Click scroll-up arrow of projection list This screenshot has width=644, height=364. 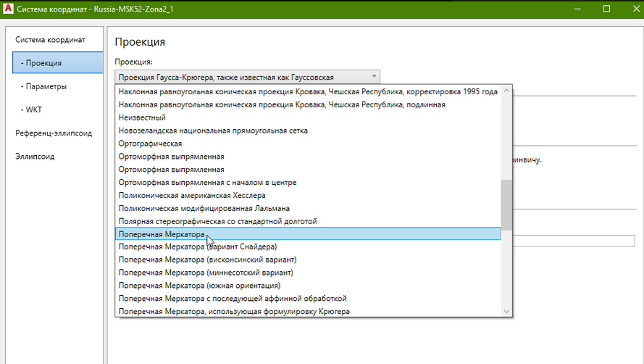pyautogui.click(x=506, y=91)
